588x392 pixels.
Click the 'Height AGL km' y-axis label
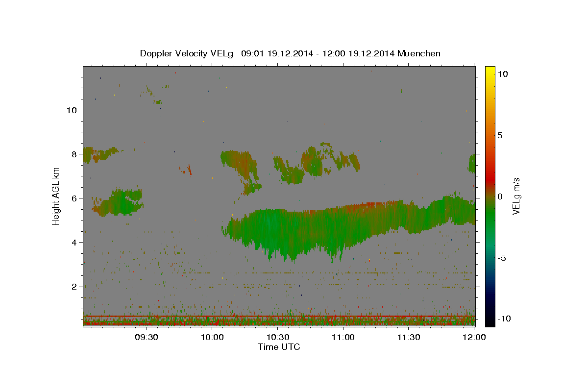click(56, 196)
